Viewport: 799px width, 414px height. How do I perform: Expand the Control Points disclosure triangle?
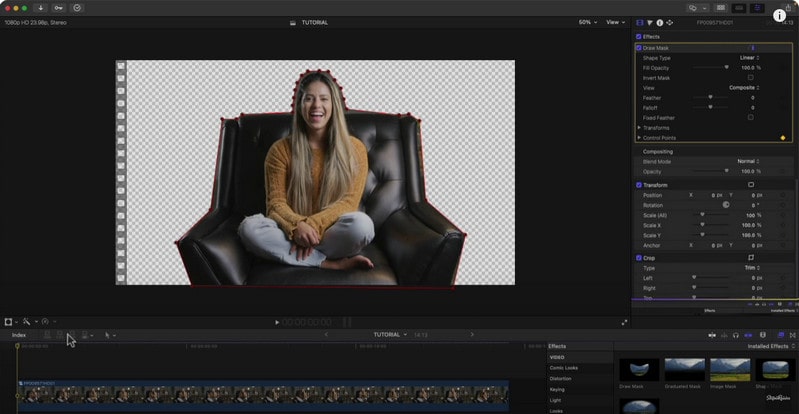coord(639,138)
